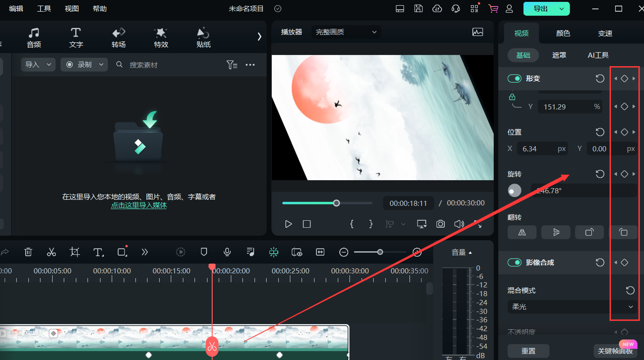This screenshot has width=644, height=360.
Task: Toggle the 旋转 keyframe diamond
Action: pyautogui.click(x=624, y=174)
